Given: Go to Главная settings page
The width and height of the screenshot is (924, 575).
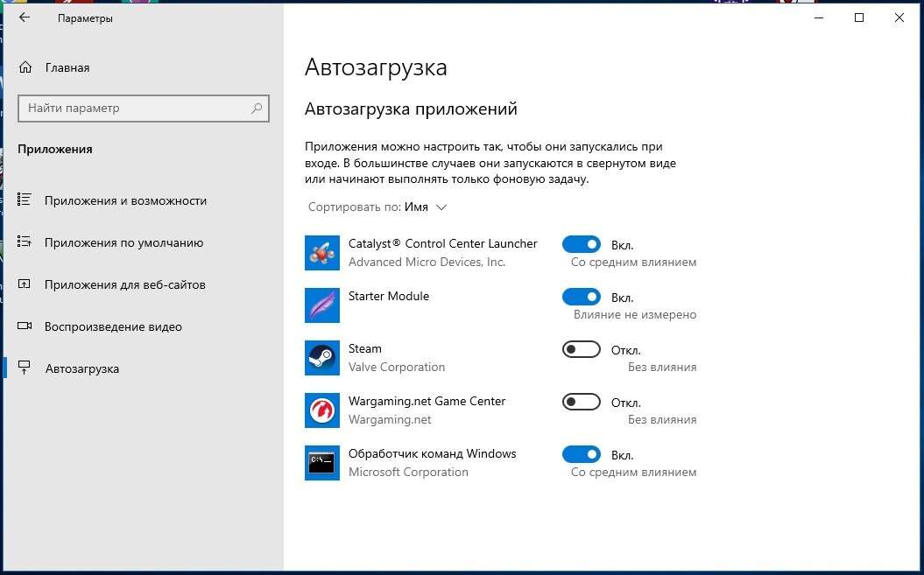Looking at the screenshot, I should coord(67,67).
